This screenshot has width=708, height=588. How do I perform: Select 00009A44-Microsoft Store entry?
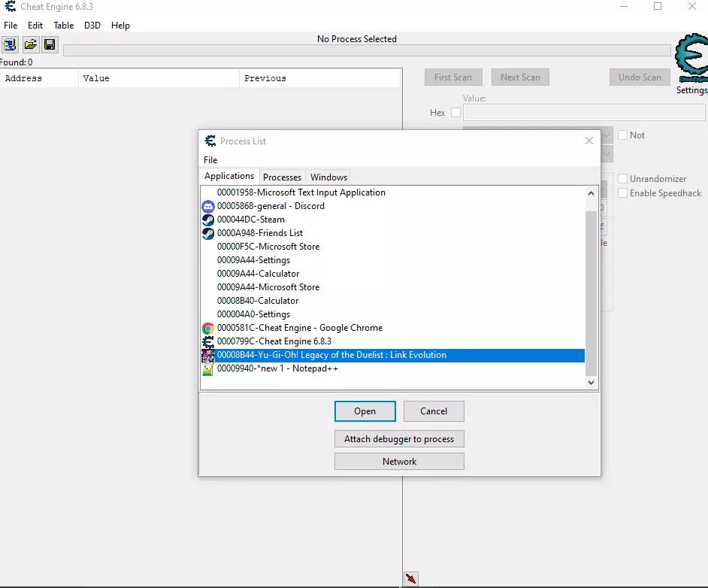(x=393, y=287)
